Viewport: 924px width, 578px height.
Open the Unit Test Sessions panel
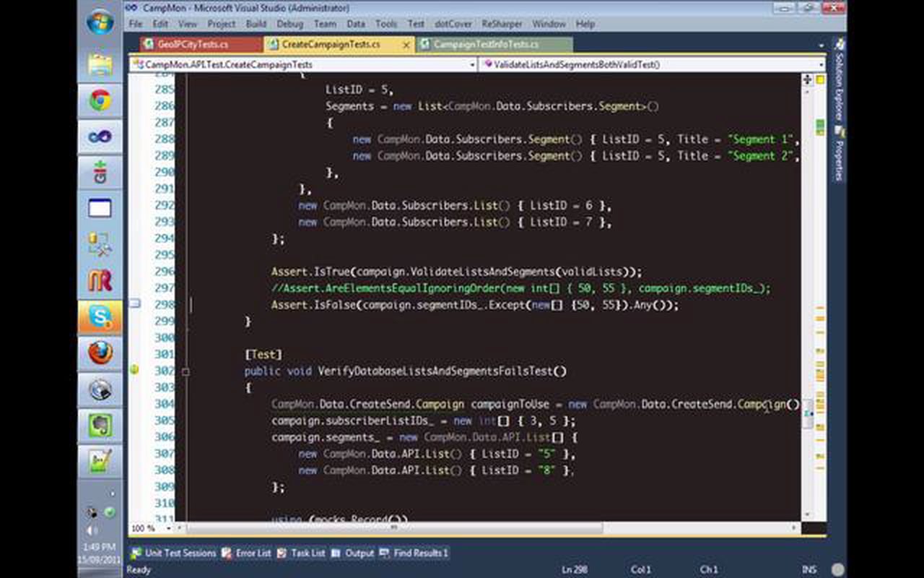pos(173,553)
